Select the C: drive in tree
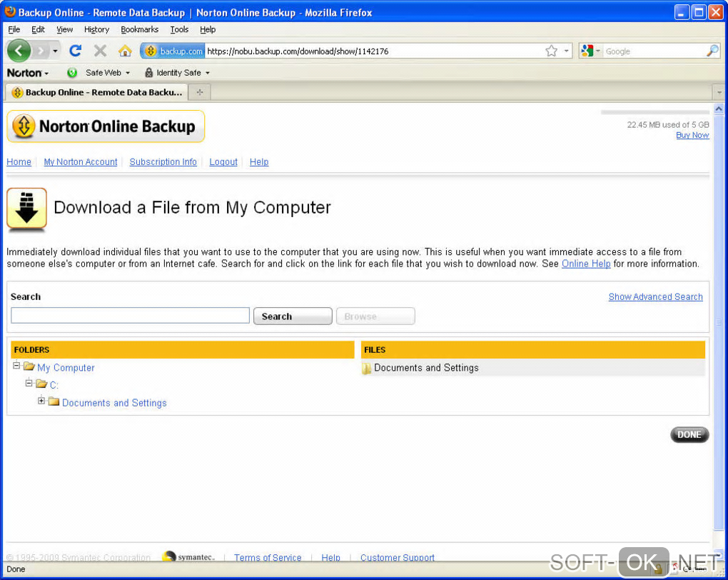Image resolution: width=728 pixels, height=580 pixels. pyautogui.click(x=54, y=385)
